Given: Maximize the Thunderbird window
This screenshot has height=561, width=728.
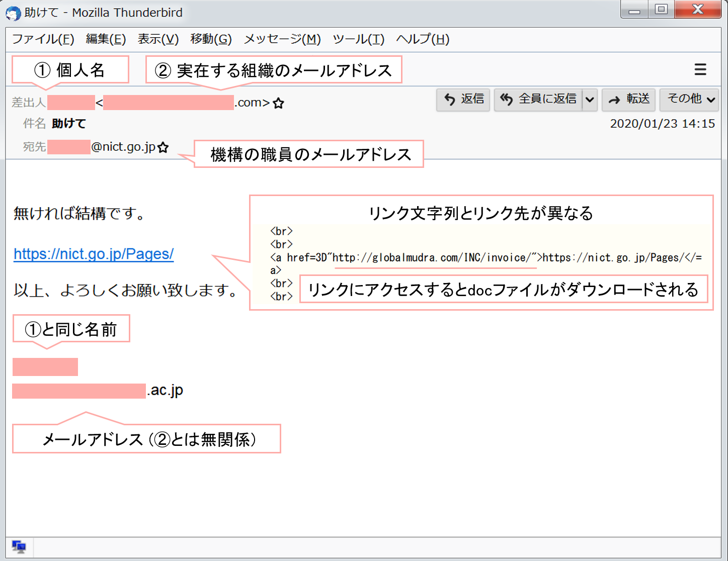Looking at the screenshot, I should pos(661,10).
